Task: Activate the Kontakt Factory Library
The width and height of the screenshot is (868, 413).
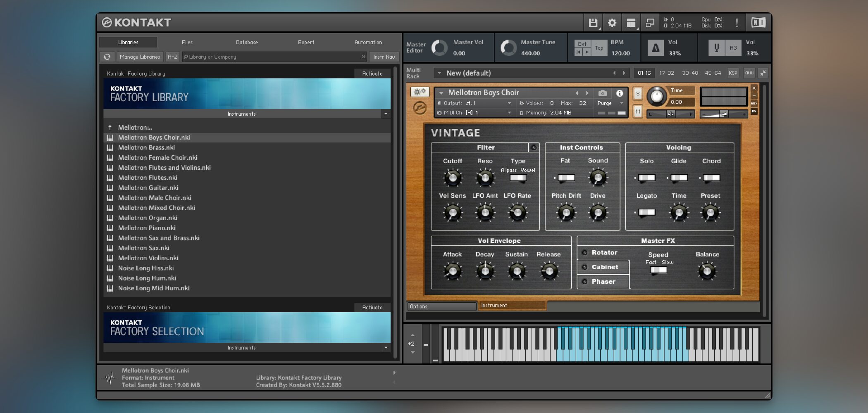Action: pos(372,74)
